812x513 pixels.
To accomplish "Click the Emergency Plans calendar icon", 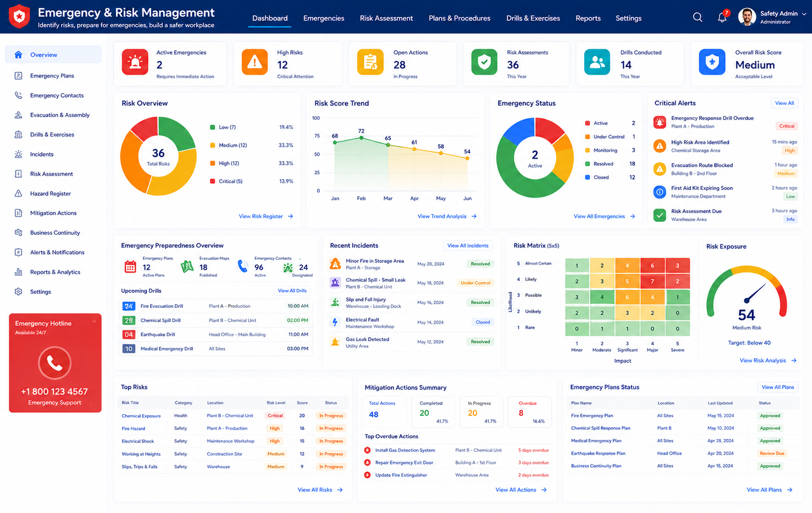I will (130, 267).
